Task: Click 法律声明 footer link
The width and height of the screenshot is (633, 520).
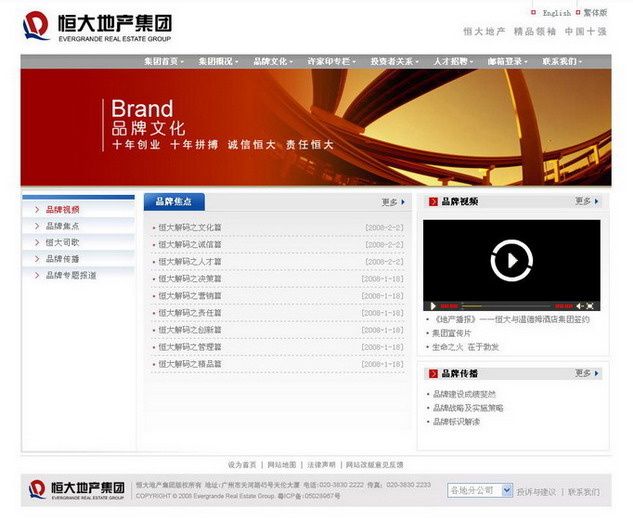Action: 321,465
